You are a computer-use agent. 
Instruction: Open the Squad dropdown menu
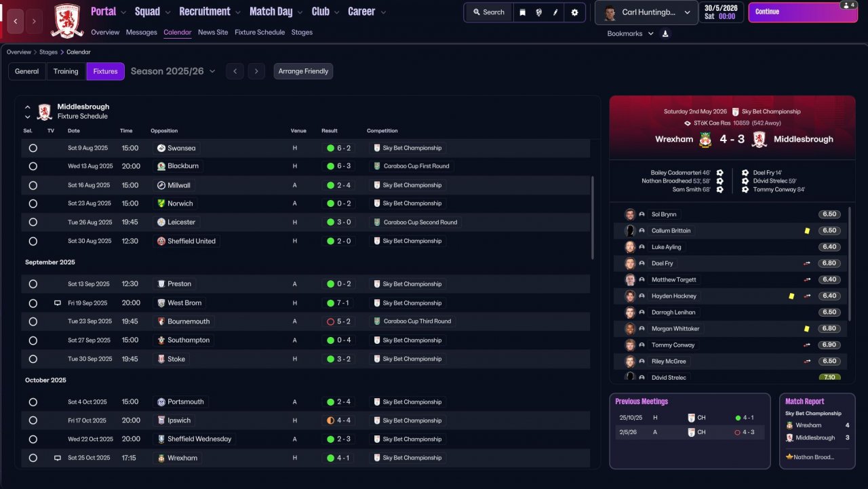coord(153,12)
